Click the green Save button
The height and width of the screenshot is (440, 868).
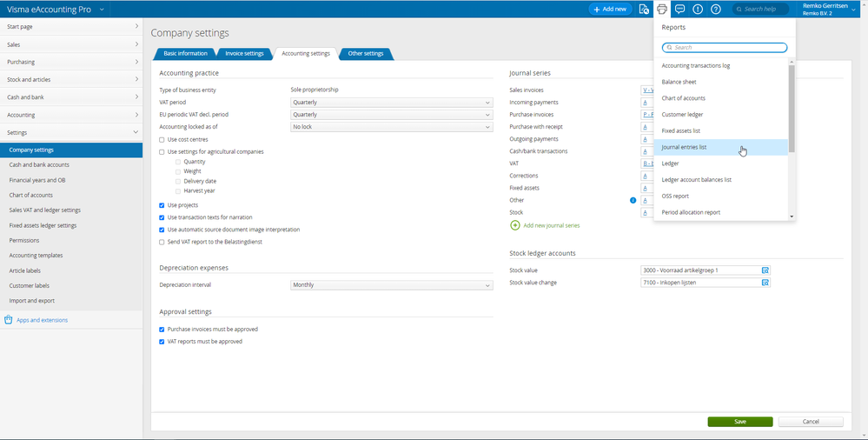click(739, 422)
